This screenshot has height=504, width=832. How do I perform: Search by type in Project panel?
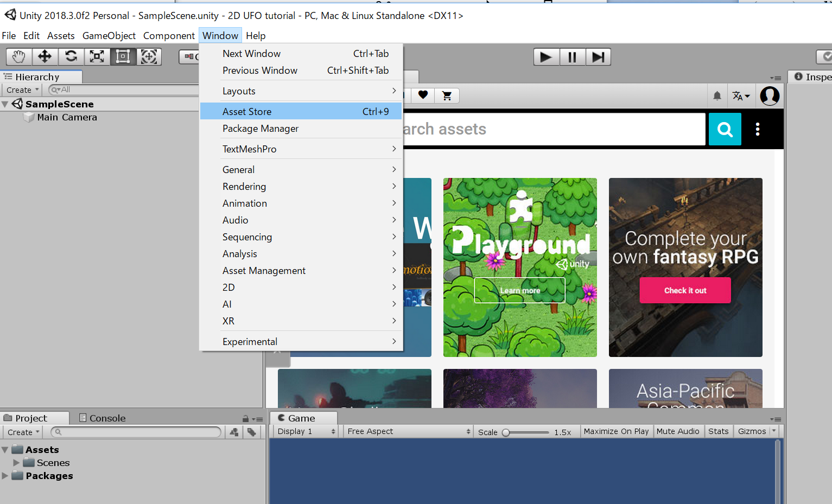(234, 432)
